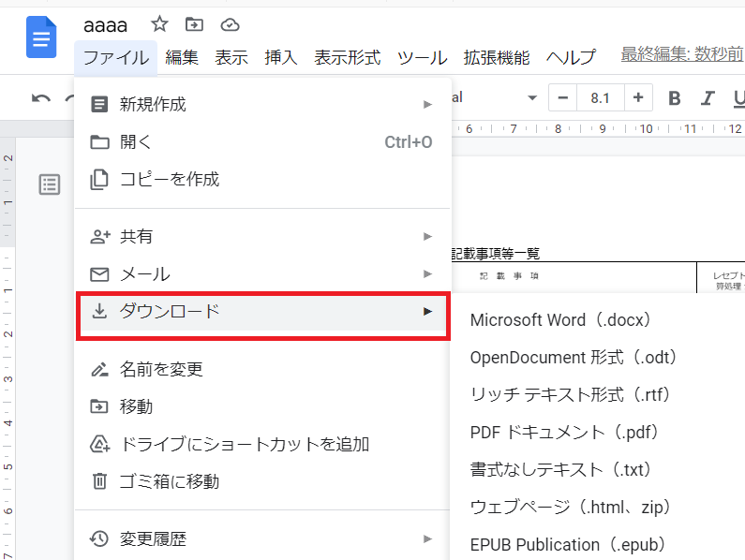Screen dimensions: 745x560
Task: Click the move-to-folder icon beside title
Action: [x=194, y=23]
